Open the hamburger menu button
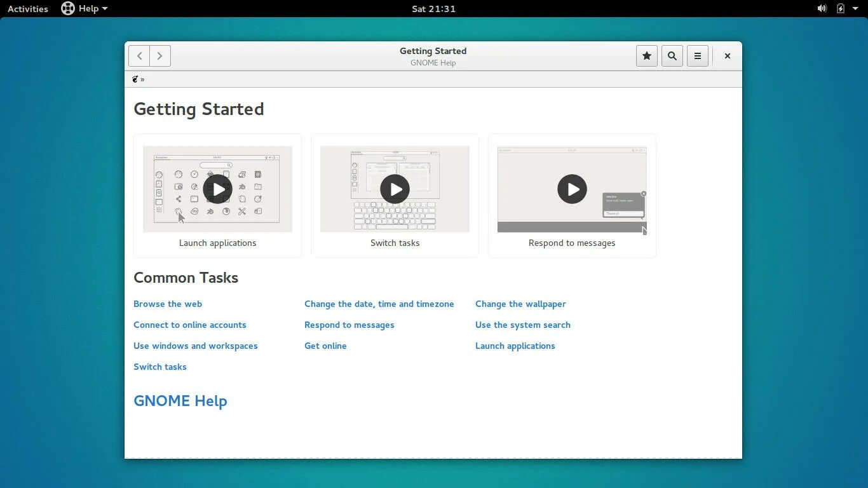This screenshot has width=868, height=488. pos(698,56)
